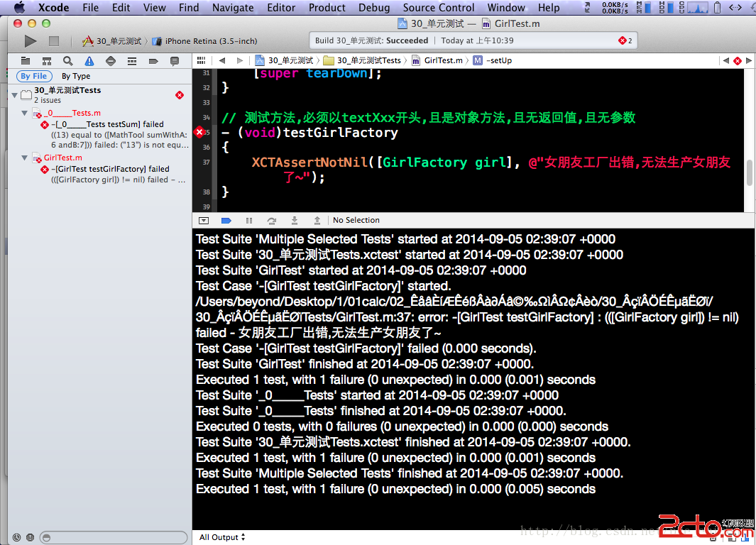756x545 pixels.
Task: Jump to next issue arrow in jump bar
Action: pos(748,61)
